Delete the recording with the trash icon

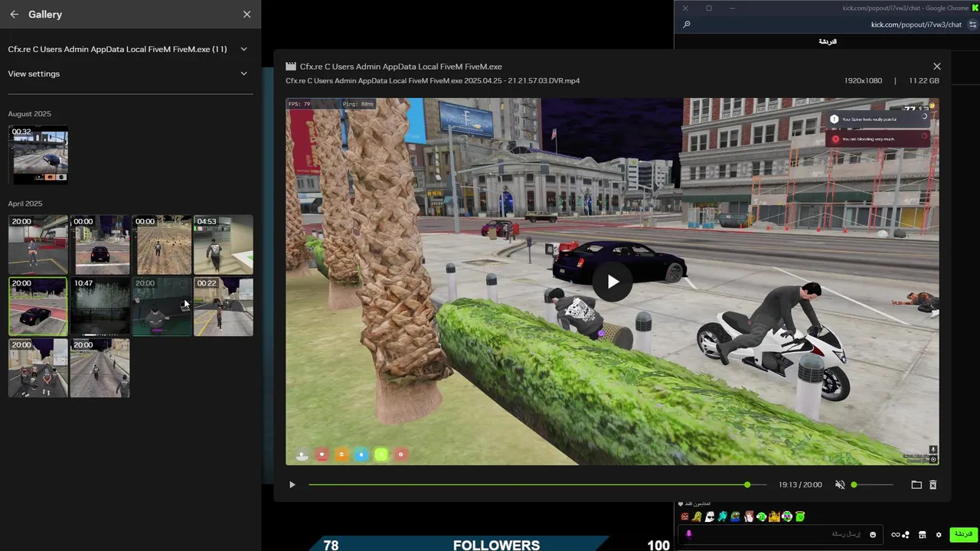[x=933, y=484]
